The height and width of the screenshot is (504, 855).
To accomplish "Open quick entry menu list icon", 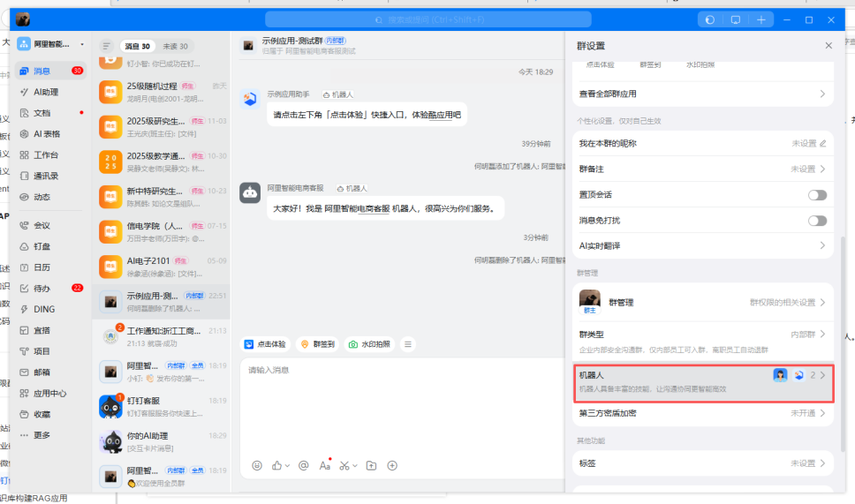I will pos(408,344).
